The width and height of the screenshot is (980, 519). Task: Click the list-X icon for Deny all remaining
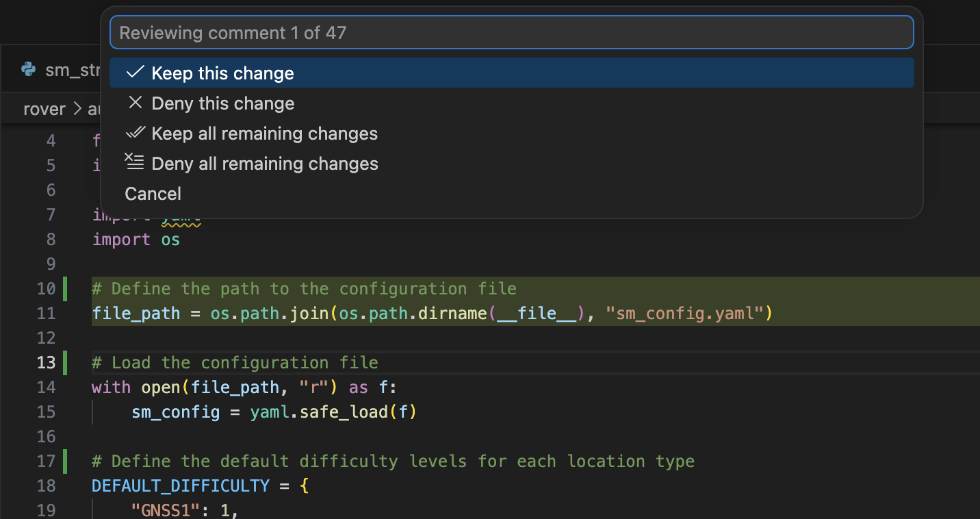pos(134,162)
